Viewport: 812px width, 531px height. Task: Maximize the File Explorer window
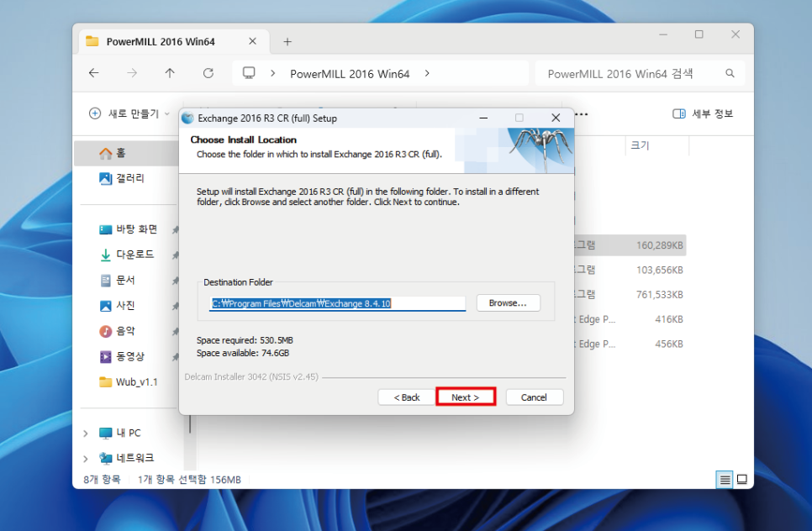point(699,34)
